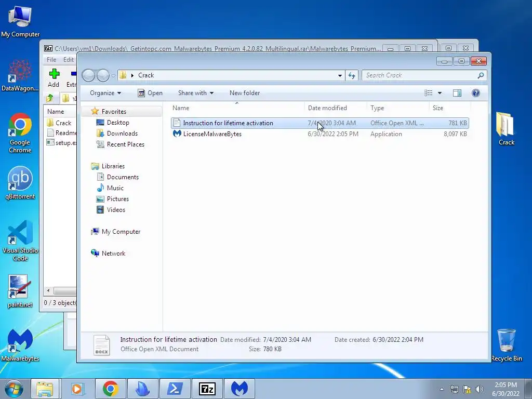Open the Edit menu in 7-Zip
Viewport: 532px width, 399px height.
(69, 59)
